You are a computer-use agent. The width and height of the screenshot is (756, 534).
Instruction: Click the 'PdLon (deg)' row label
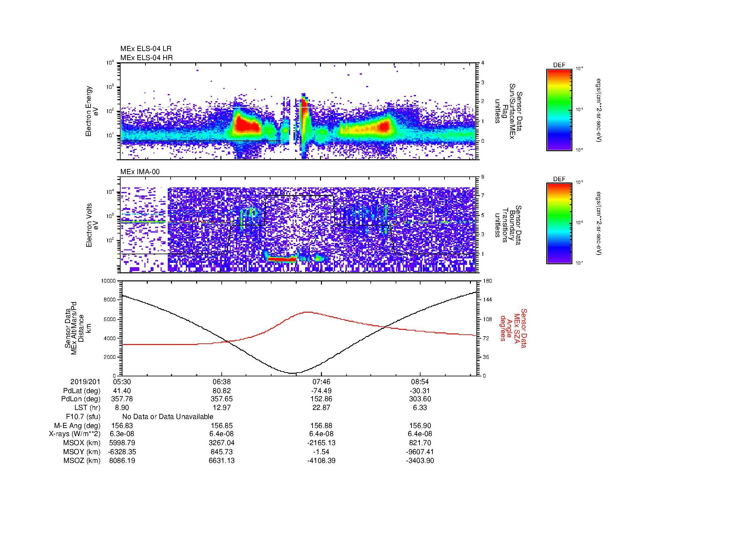[x=81, y=399]
